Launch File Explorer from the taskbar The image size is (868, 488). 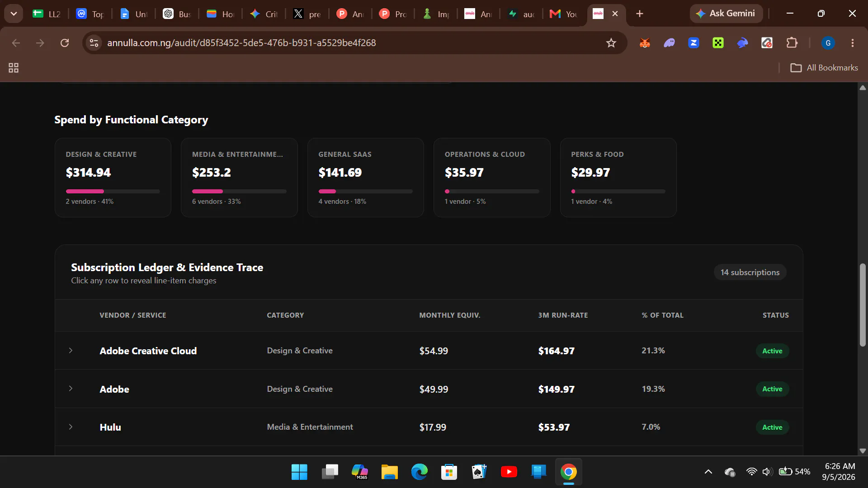389,472
